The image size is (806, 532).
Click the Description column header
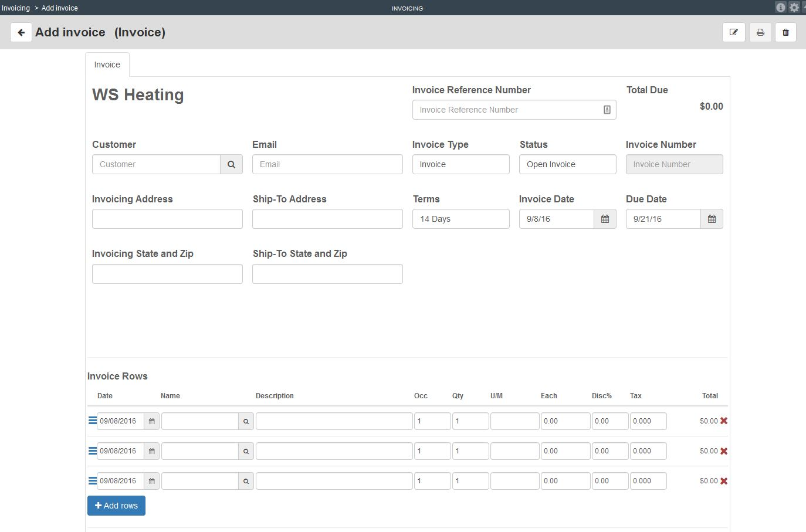(x=275, y=396)
